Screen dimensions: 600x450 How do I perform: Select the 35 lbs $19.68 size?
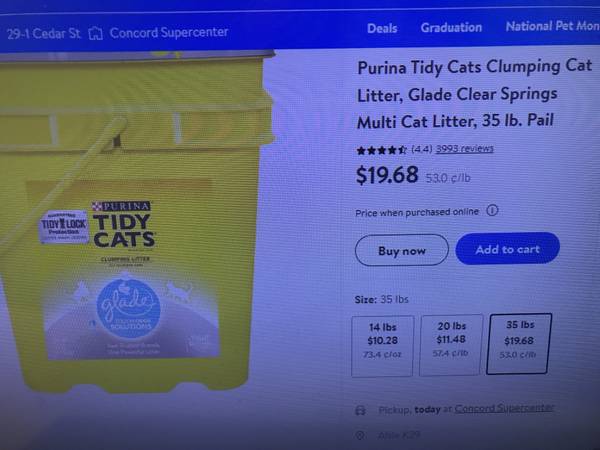(x=519, y=343)
